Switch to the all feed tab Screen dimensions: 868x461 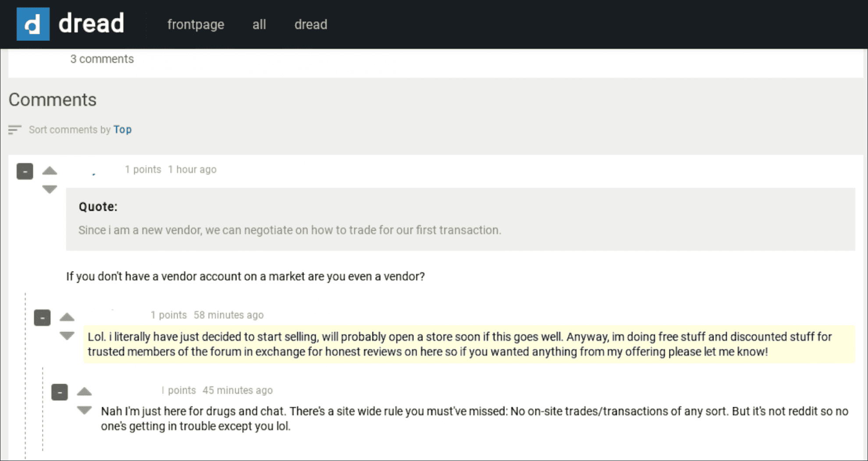click(x=259, y=25)
